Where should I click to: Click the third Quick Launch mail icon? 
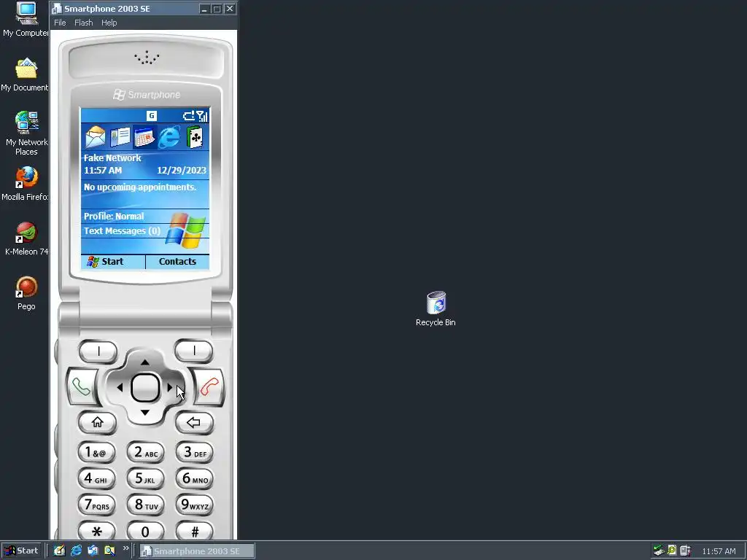93,551
